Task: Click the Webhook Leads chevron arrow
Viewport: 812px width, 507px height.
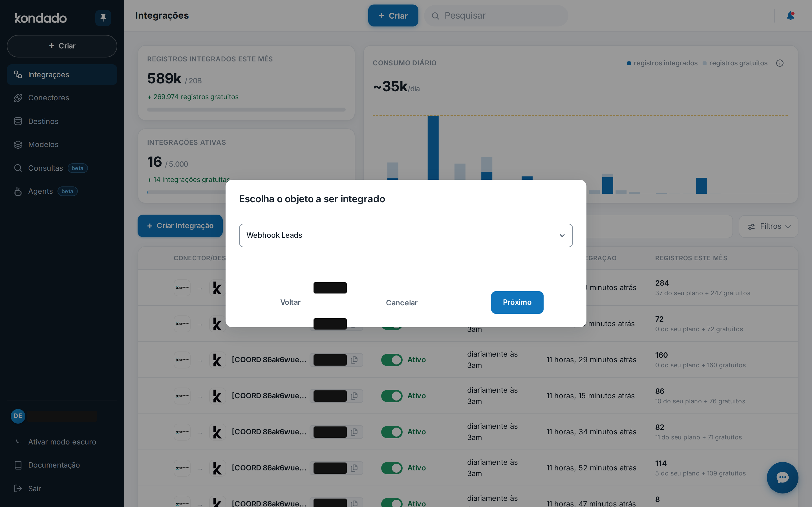Action: (x=562, y=235)
